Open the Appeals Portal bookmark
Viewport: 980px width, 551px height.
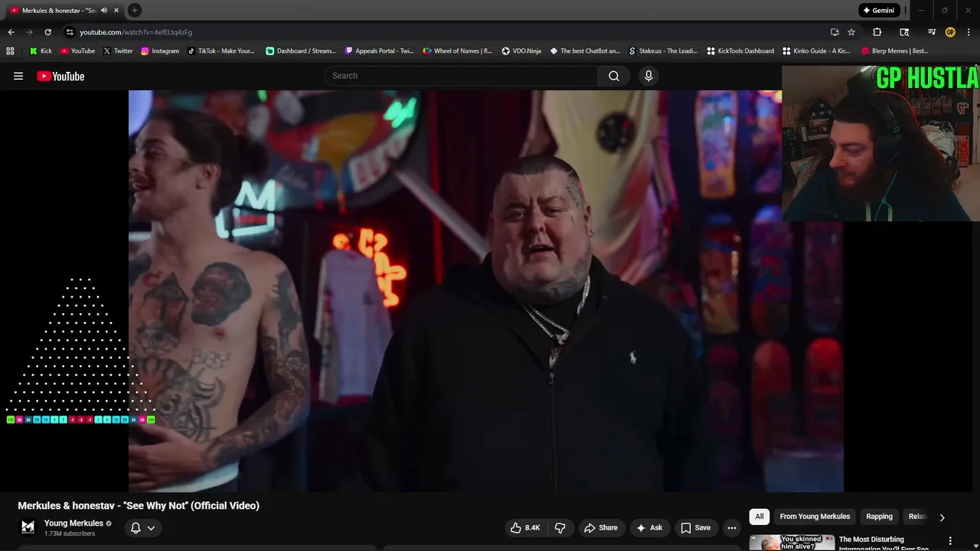click(379, 51)
